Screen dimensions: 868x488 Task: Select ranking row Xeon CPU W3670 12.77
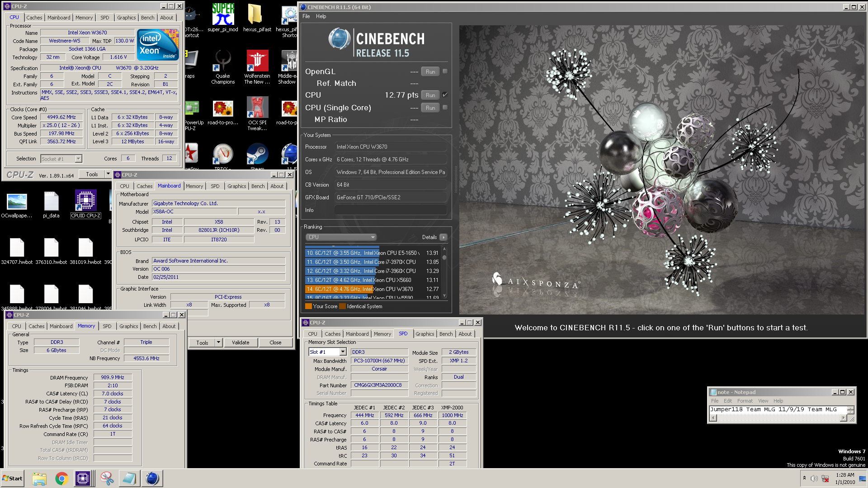(x=373, y=289)
